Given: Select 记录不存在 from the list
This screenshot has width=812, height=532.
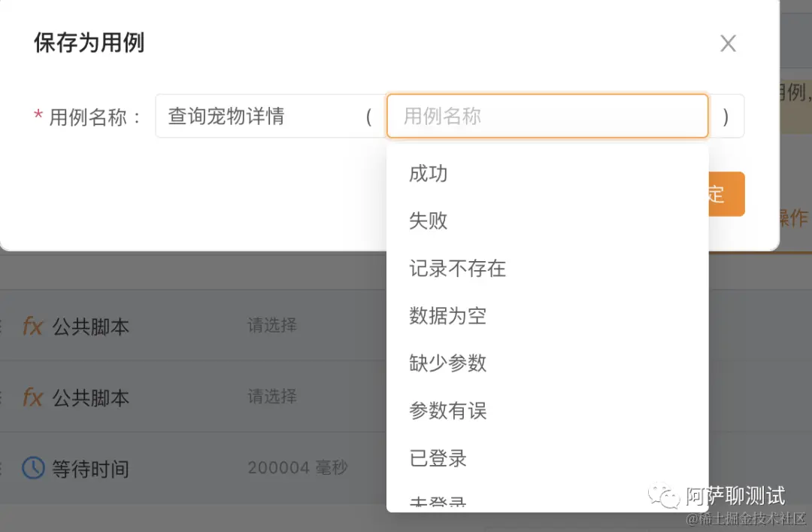Looking at the screenshot, I should (456, 269).
